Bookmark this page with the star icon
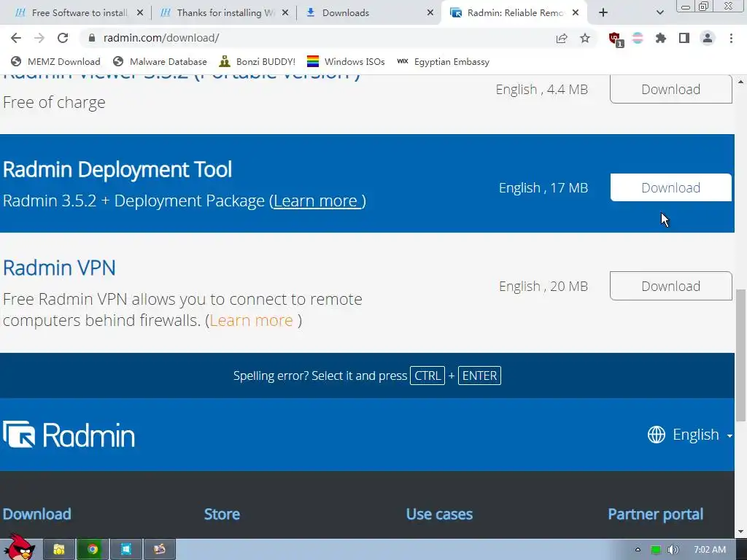747x560 pixels. tap(585, 38)
